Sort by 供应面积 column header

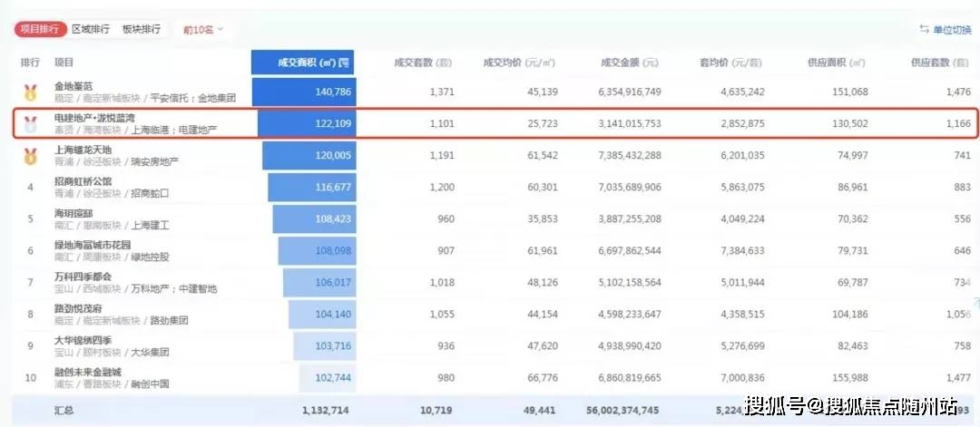(x=837, y=63)
